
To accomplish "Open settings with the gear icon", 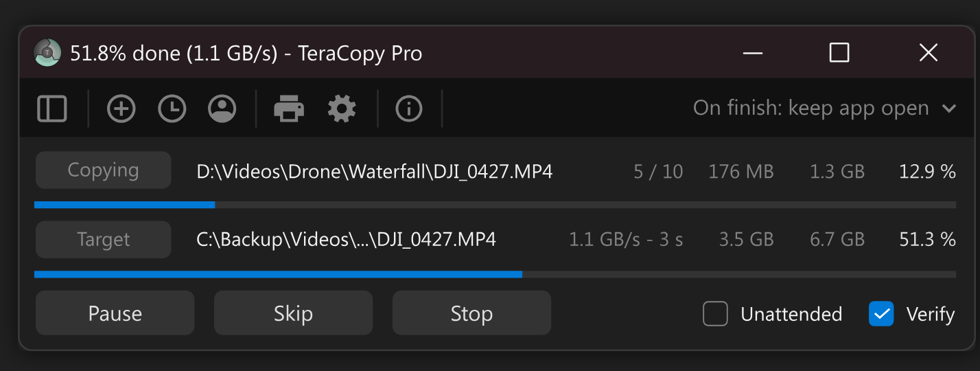I will (342, 109).
